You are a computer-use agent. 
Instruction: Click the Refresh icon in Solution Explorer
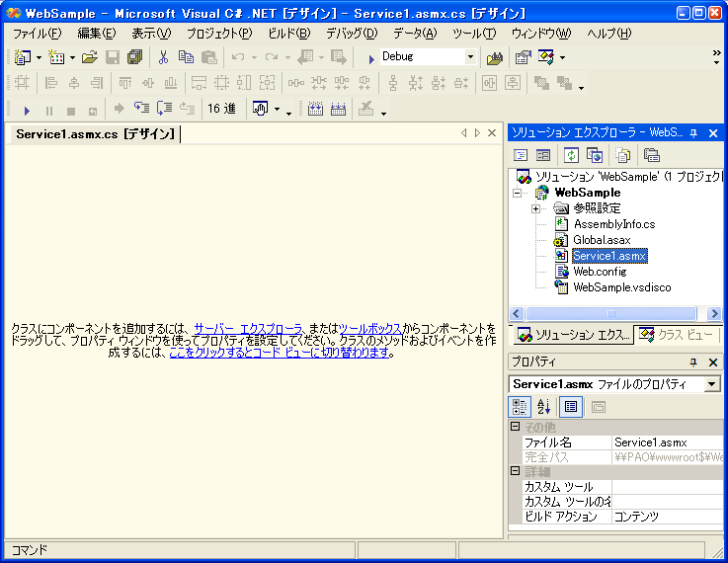pyautogui.click(x=571, y=155)
